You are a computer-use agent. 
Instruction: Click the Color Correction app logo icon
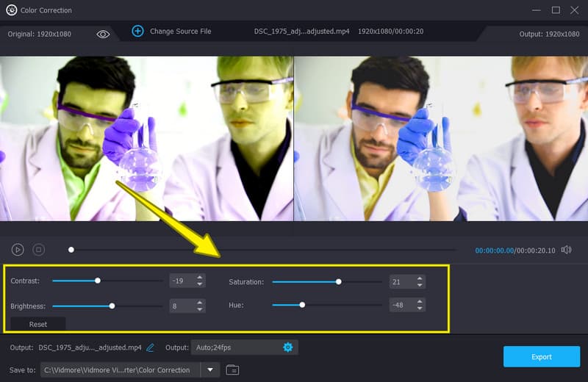(11, 10)
